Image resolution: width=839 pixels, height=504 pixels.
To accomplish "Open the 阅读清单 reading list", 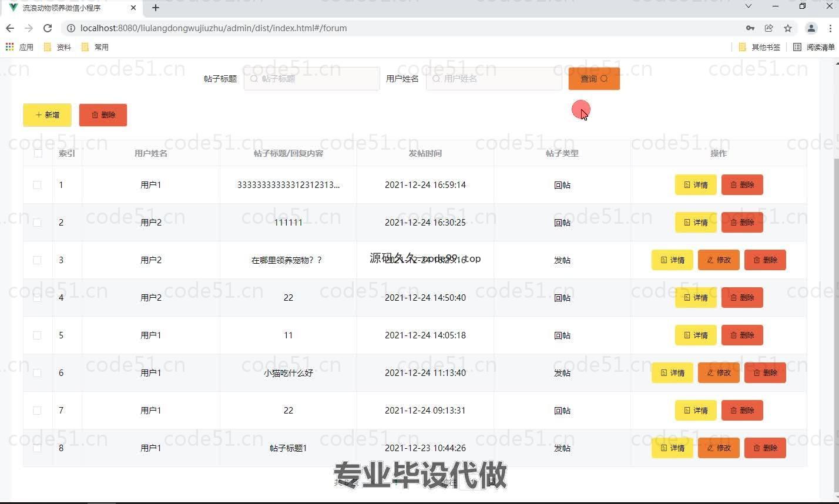I will [x=814, y=47].
